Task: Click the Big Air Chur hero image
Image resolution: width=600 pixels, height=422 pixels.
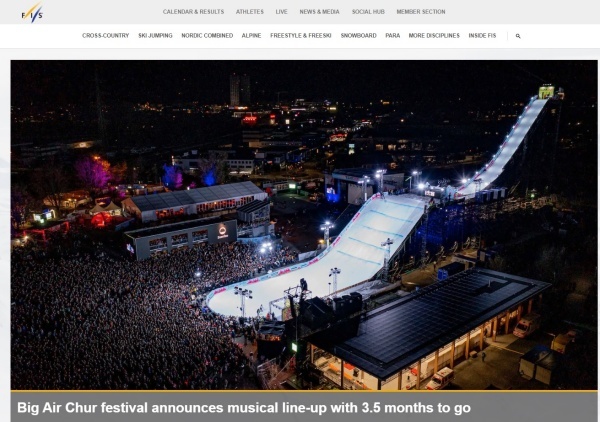Action: pyautogui.click(x=304, y=225)
